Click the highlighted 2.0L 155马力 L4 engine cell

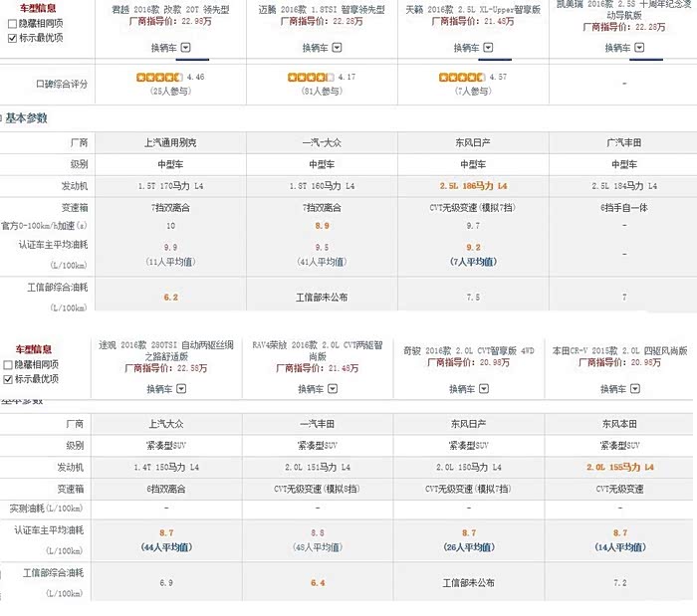619,467
